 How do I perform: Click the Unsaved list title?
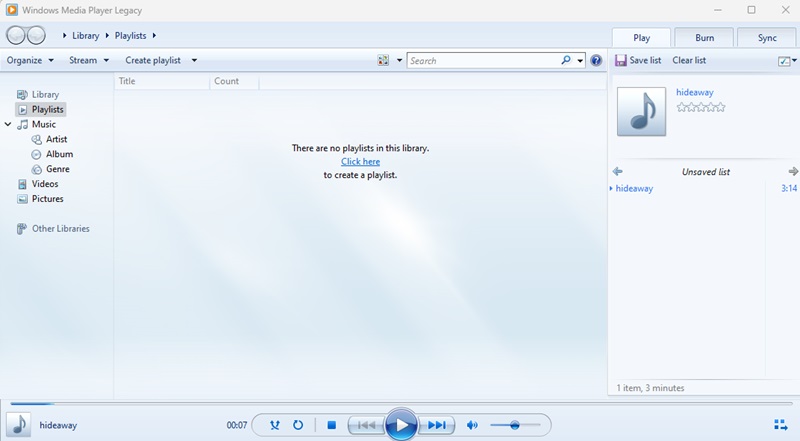(x=706, y=172)
